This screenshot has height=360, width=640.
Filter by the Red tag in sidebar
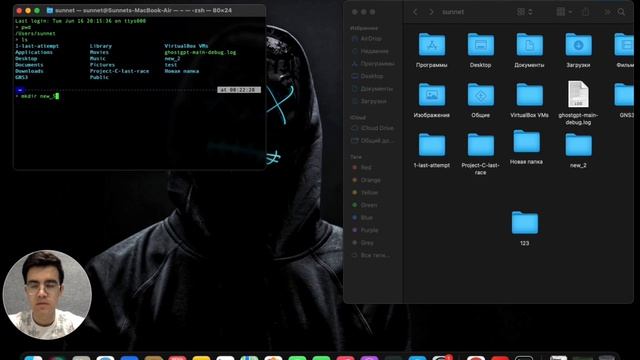(361, 167)
